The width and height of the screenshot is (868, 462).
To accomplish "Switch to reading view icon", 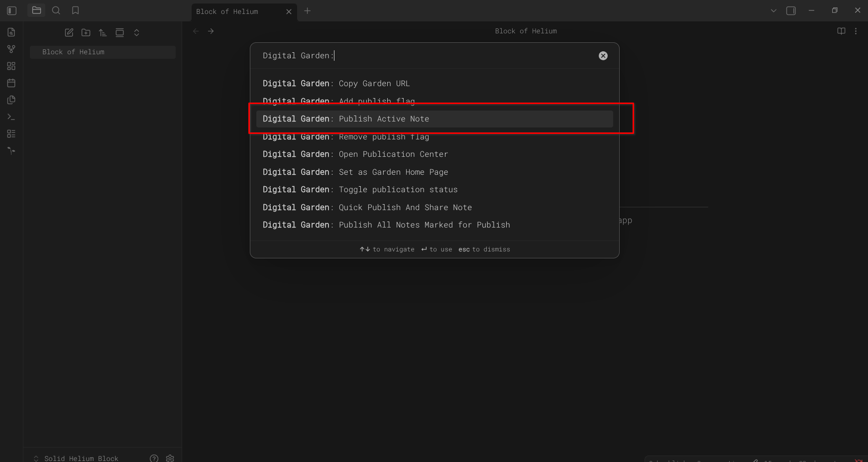I will pyautogui.click(x=842, y=31).
